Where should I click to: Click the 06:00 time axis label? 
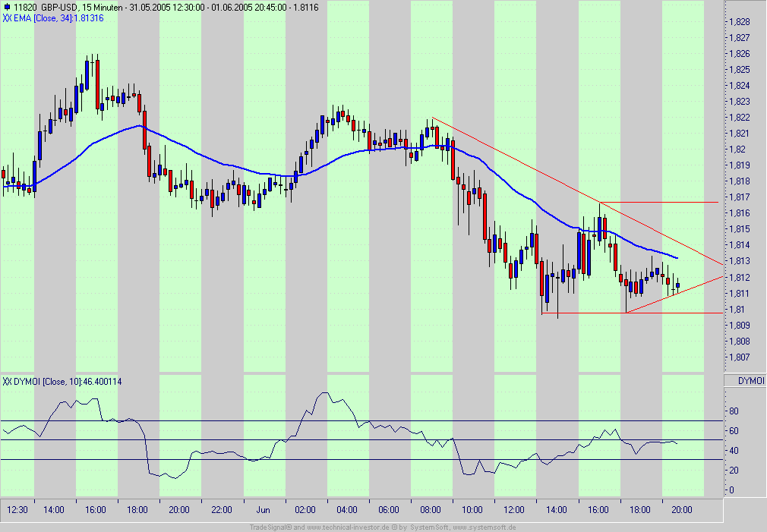tap(389, 510)
